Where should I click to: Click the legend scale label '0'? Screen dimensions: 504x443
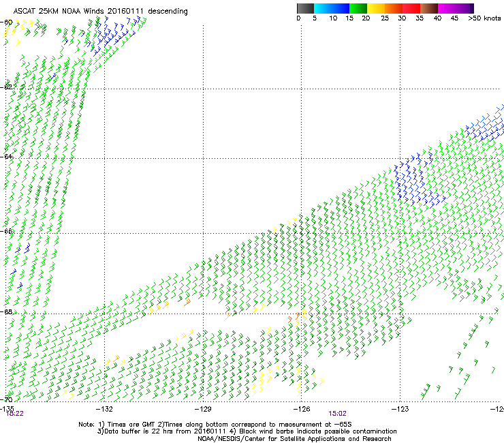[x=298, y=18]
